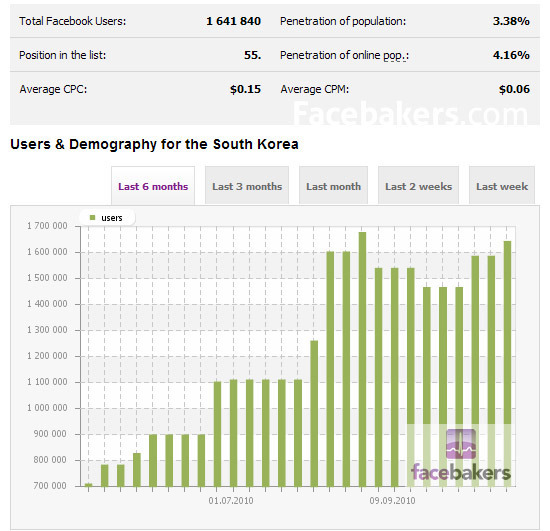
Task: Click the green users legend color square
Action: [x=93, y=217]
